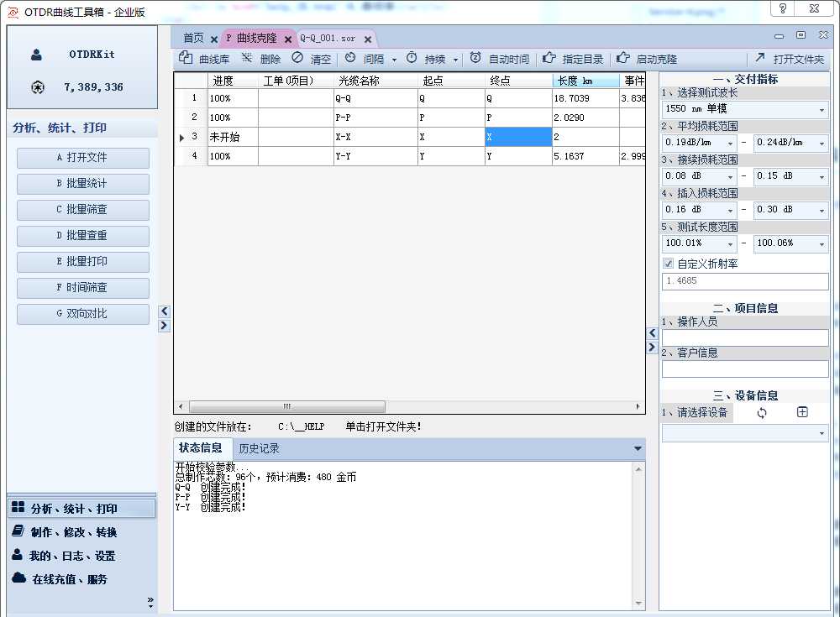
Task: Switch to the 历史记录 tab
Action: 259,449
